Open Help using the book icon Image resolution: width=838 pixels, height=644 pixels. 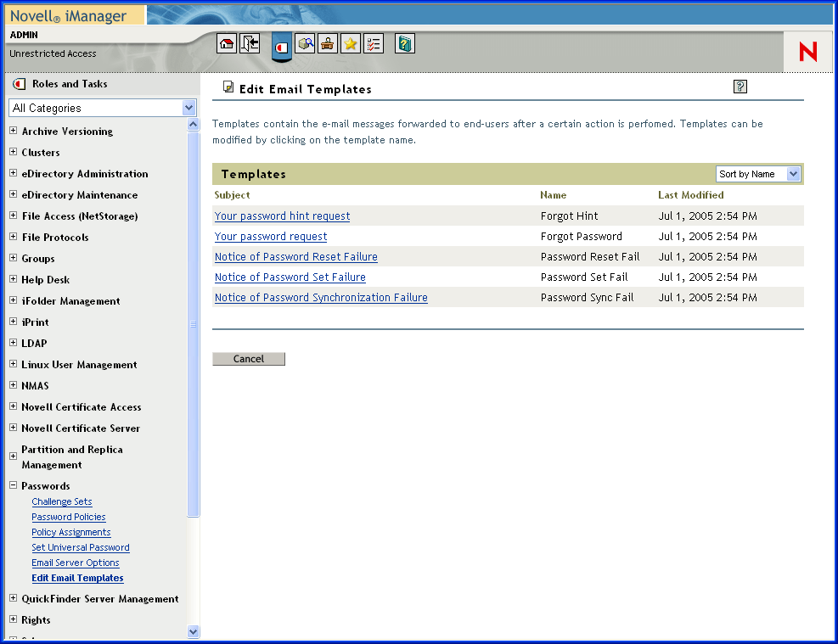(x=404, y=42)
